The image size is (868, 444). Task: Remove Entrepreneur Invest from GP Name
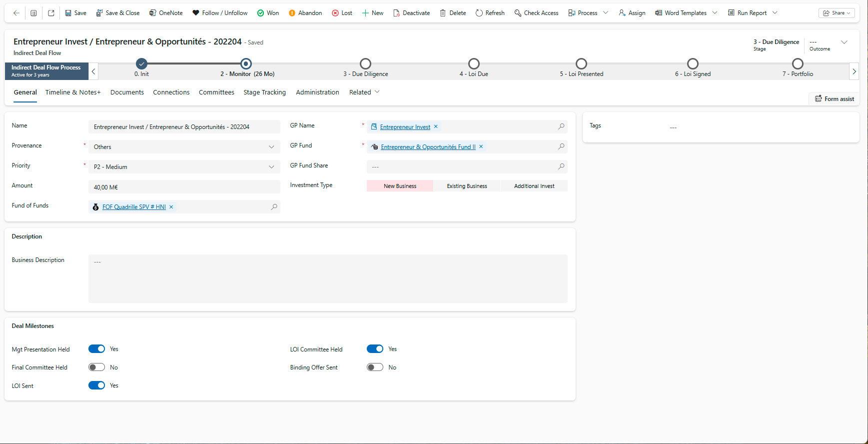[x=436, y=126]
